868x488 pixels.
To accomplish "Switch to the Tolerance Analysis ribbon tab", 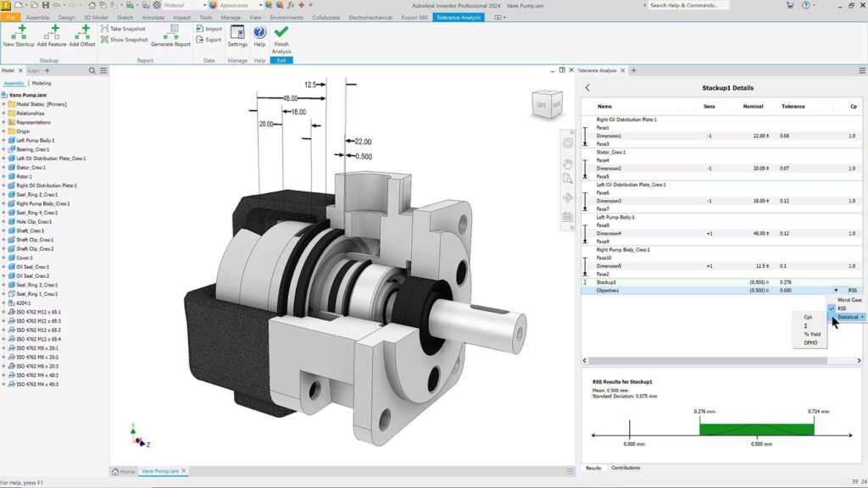I will [458, 16].
